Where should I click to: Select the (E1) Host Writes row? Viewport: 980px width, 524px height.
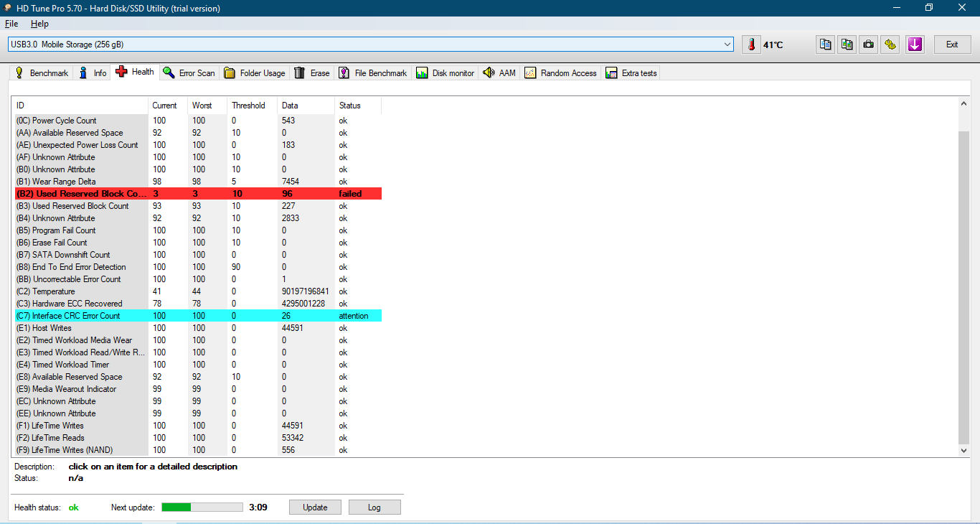[x=198, y=328]
